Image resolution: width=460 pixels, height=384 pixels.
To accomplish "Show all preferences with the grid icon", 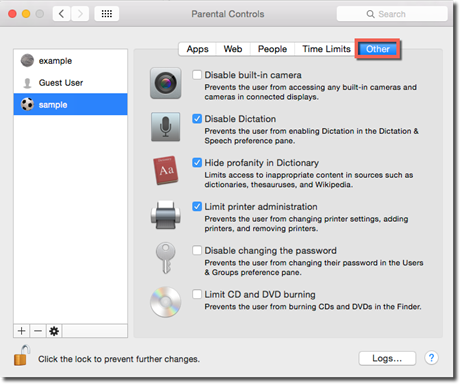I will click(107, 14).
